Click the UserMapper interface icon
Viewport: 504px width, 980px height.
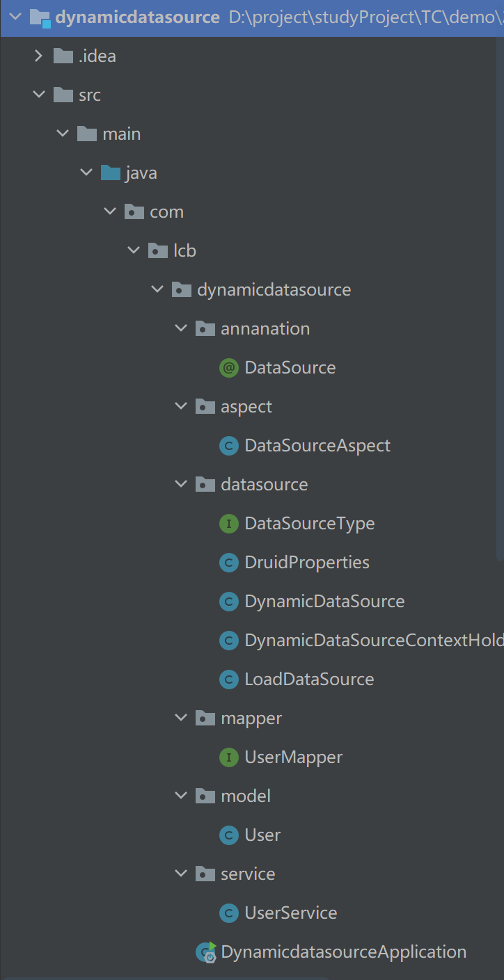click(228, 757)
